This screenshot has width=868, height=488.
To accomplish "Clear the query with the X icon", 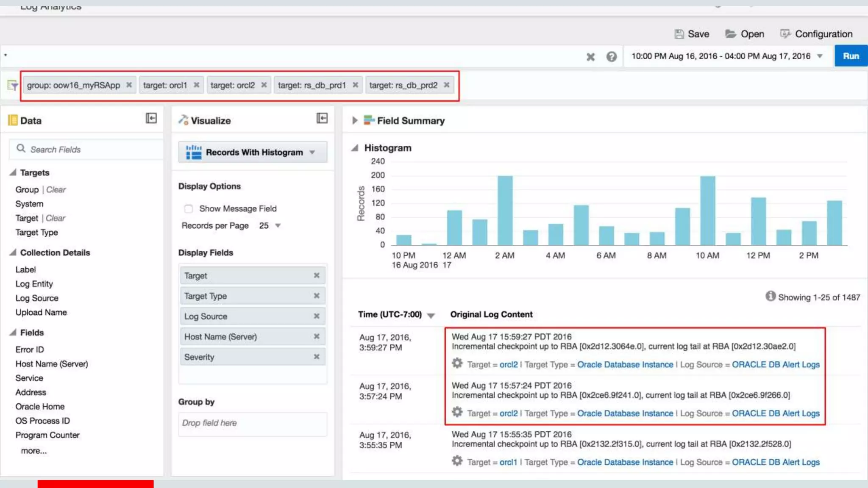I will [x=590, y=57].
